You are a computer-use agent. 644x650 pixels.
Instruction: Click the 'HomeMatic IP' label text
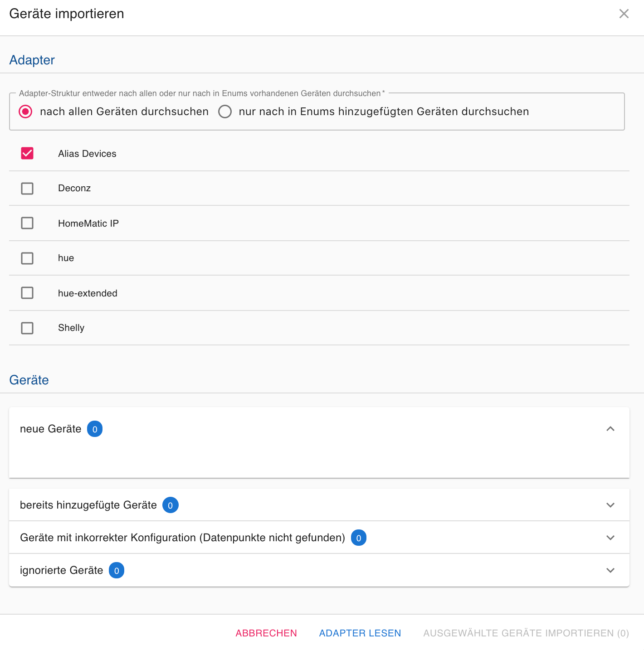88,223
